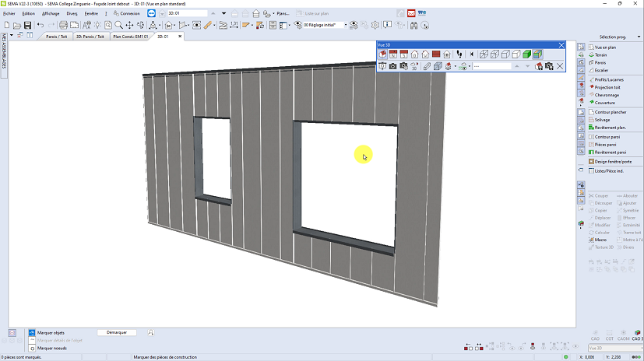Click the Save disk icon
This screenshot has height=361, width=644.
(28, 26)
